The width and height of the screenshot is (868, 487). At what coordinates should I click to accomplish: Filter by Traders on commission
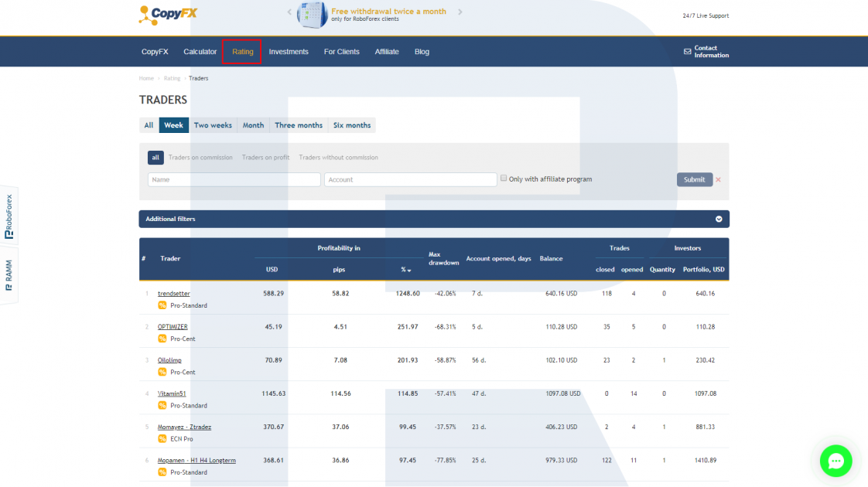pyautogui.click(x=200, y=158)
